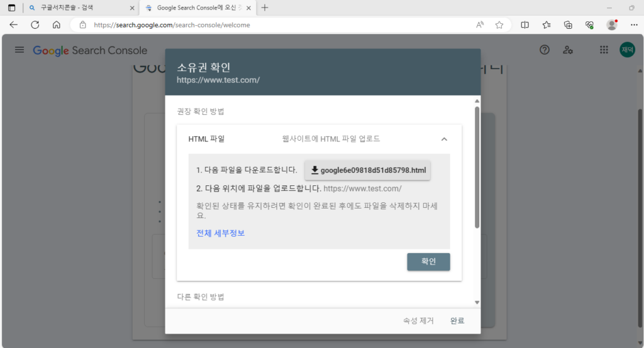The width and height of the screenshot is (644, 348).
Task: Click the 다른 확인 방법 heading
Action: point(201,296)
